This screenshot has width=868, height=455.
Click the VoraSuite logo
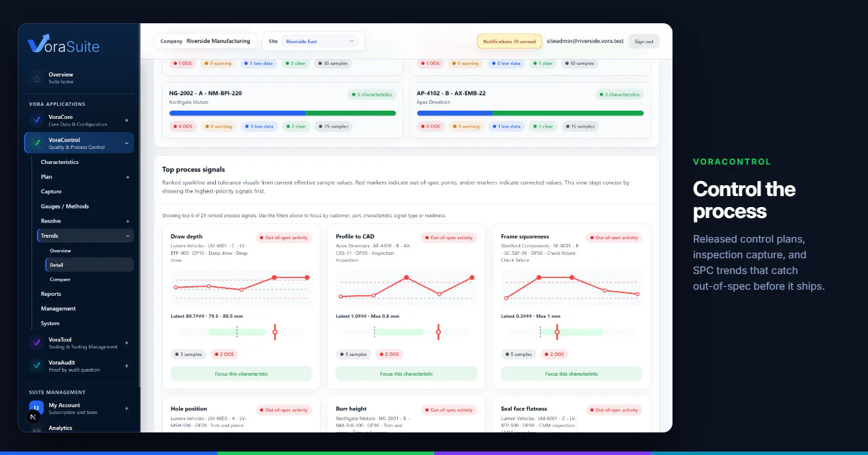tap(64, 44)
